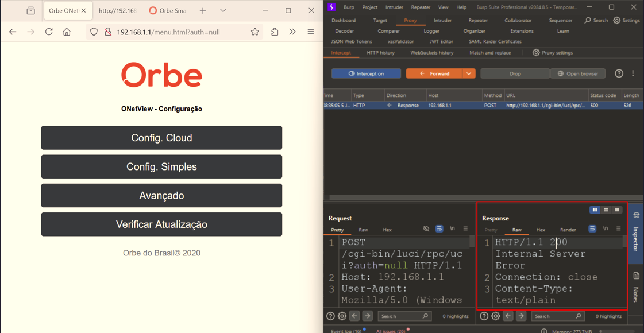Image resolution: width=644 pixels, height=333 pixels.
Task: Click the Burp Suite lightning logo icon
Action: pyautogui.click(x=332, y=7)
